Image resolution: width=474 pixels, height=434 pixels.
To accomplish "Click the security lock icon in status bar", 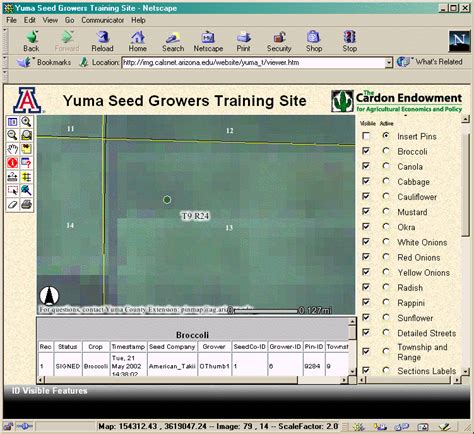I will [8, 427].
